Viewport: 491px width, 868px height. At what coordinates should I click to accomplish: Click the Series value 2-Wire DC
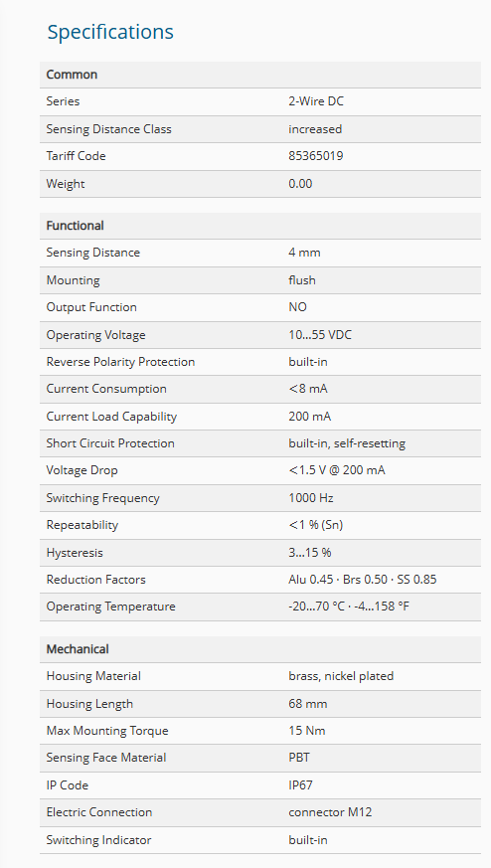[x=315, y=101]
